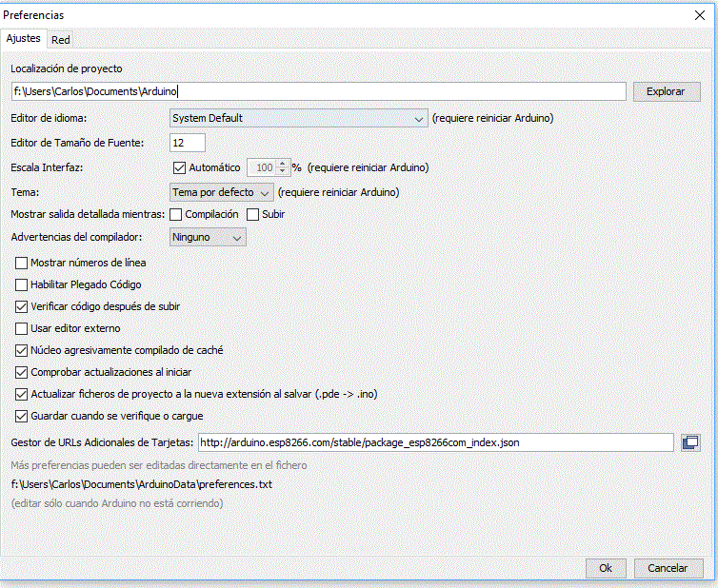This screenshot has height=588, width=718.
Task: Disable Comprobar actualizaciones al iniciar
Action: 22,372
